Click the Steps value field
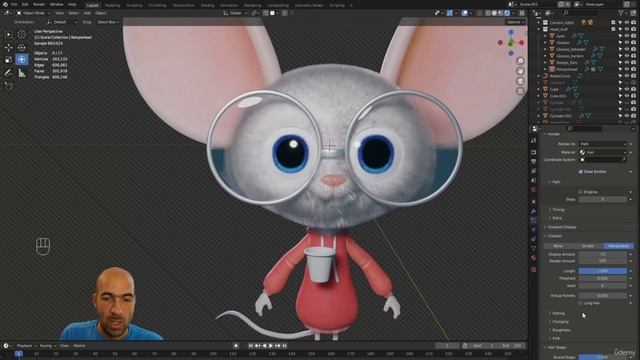 pyautogui.click(x=602, y=199)
